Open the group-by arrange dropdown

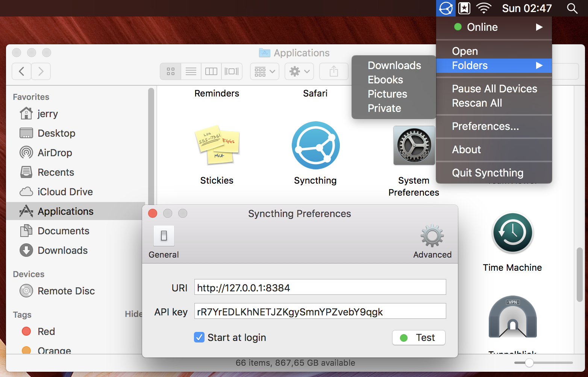(265, 71)
